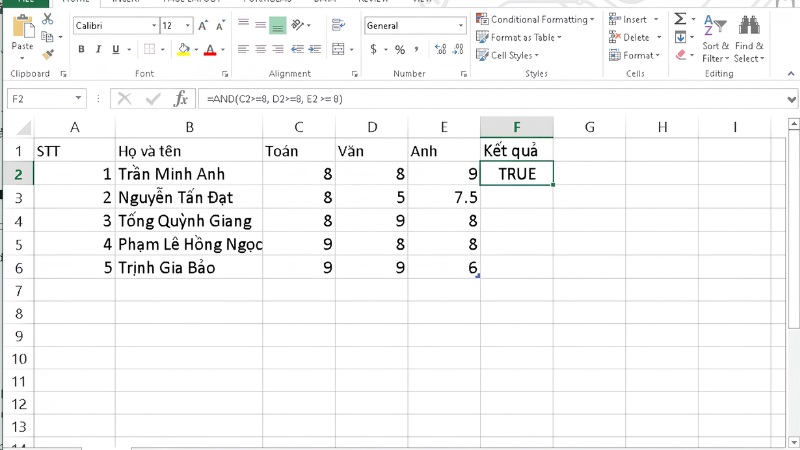Select Top Align icon
The height and width of the screenshot is (450, 800).
tap(243, 23)
